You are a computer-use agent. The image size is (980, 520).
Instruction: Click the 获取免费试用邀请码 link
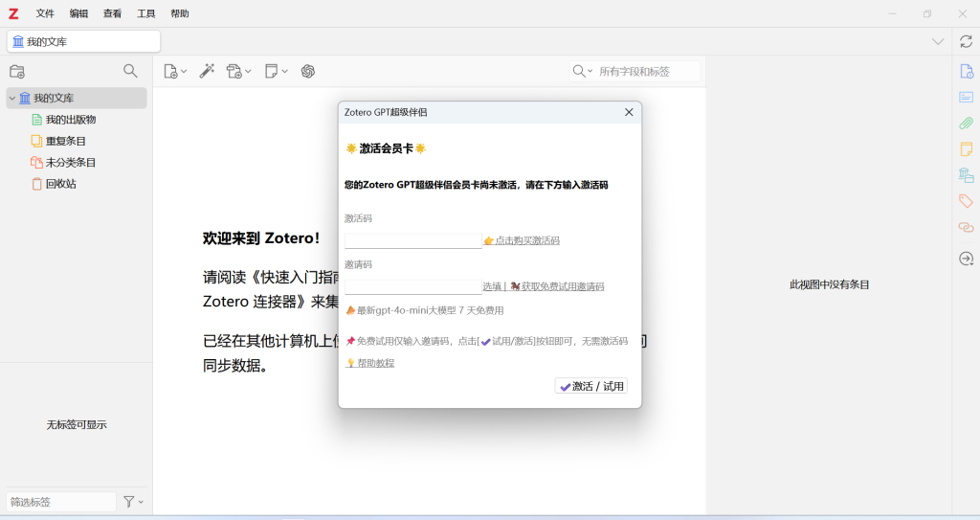[x=557, y=286]
